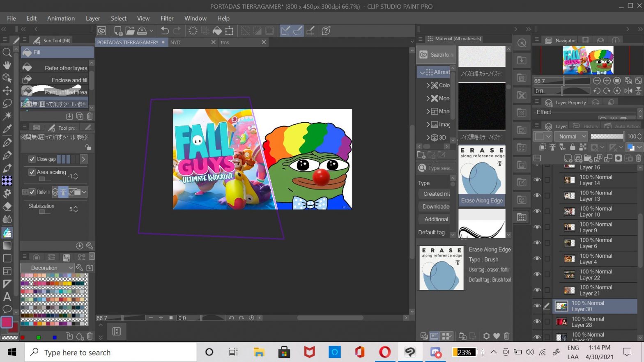Open the Filter menu
The image size is (644, 362).
[167, 18]
